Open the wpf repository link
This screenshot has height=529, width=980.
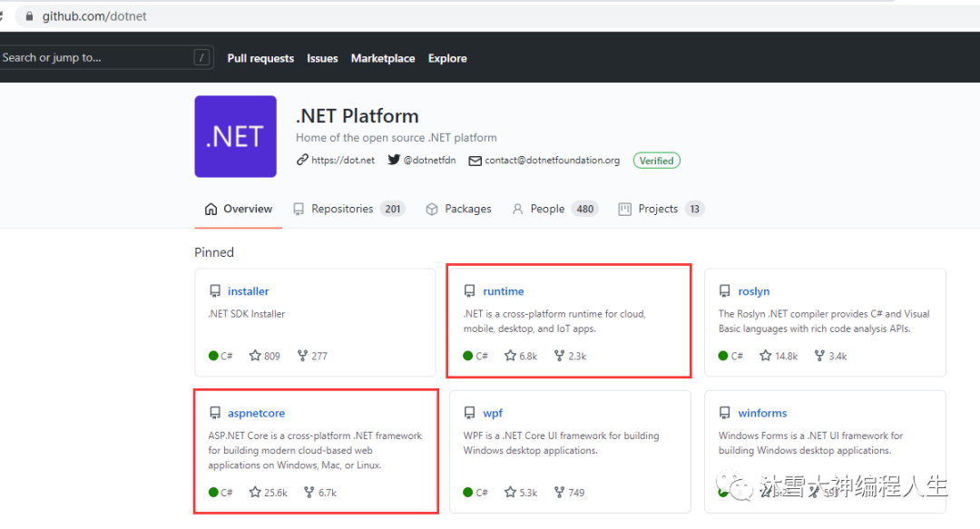click(x=493, y=414)
